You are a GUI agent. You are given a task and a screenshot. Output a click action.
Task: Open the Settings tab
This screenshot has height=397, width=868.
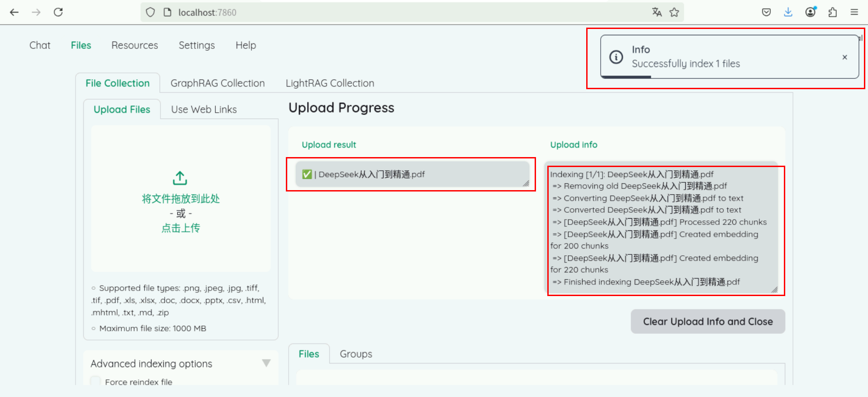pos(197,45)
